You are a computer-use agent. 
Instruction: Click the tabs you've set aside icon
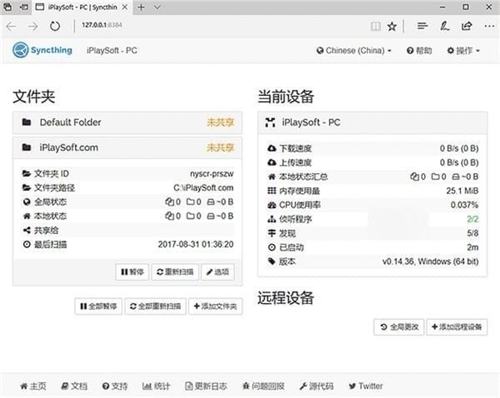[7, 7]
